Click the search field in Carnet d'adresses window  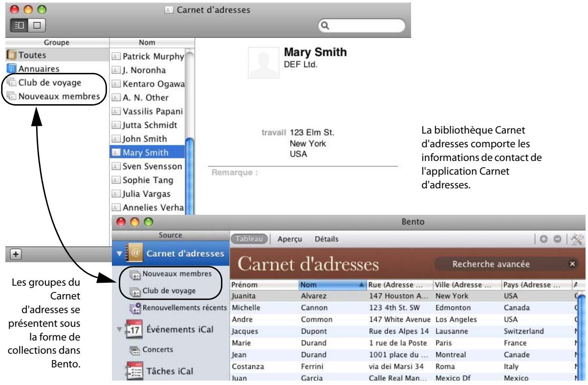(362, 24)
